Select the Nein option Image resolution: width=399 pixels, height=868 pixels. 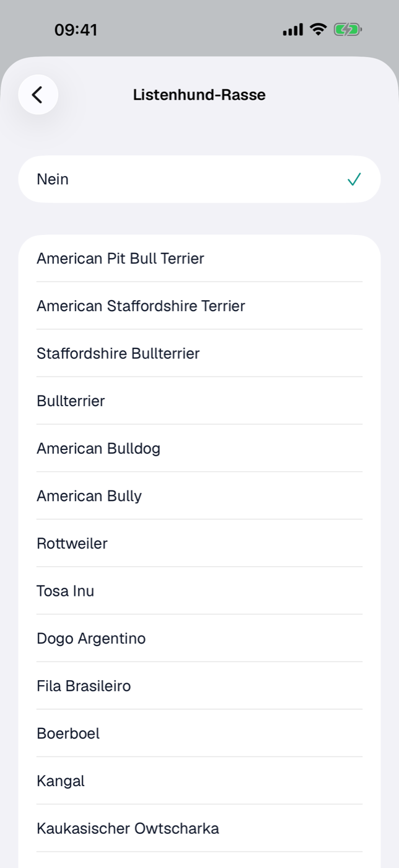point(199,179)
